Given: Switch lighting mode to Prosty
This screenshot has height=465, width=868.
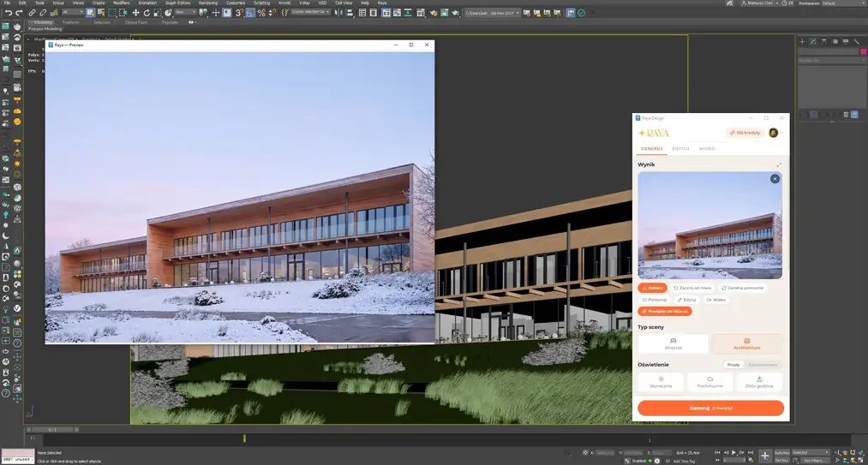Looking at the screenshot, I should (733, 365).
